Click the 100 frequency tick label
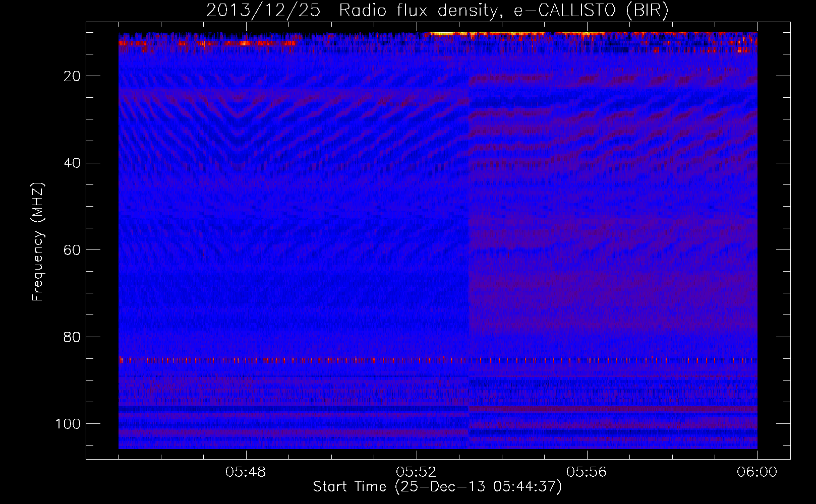 click(68, 424)
